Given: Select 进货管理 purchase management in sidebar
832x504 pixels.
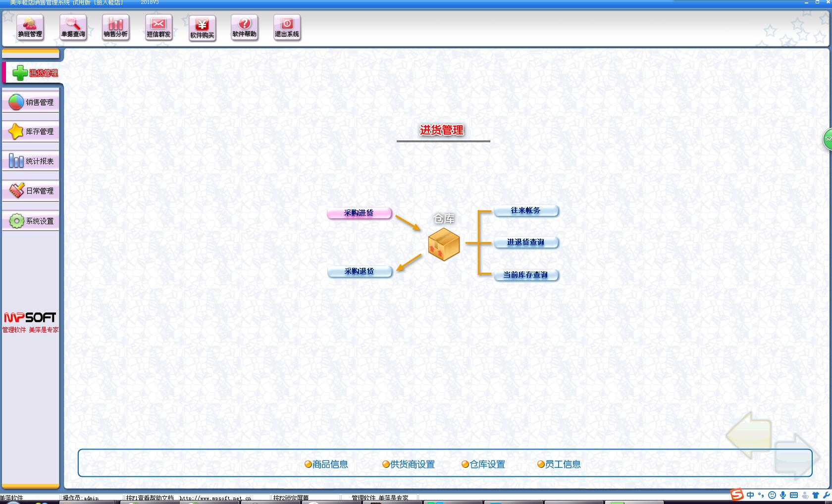Looking at the screenshot, I should [33, 73].
